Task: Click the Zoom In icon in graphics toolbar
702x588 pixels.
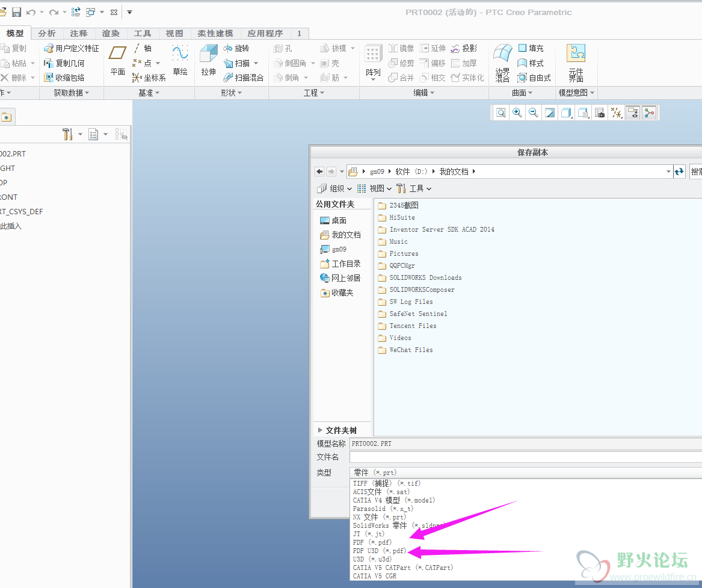Action: [x=517, y=113]
